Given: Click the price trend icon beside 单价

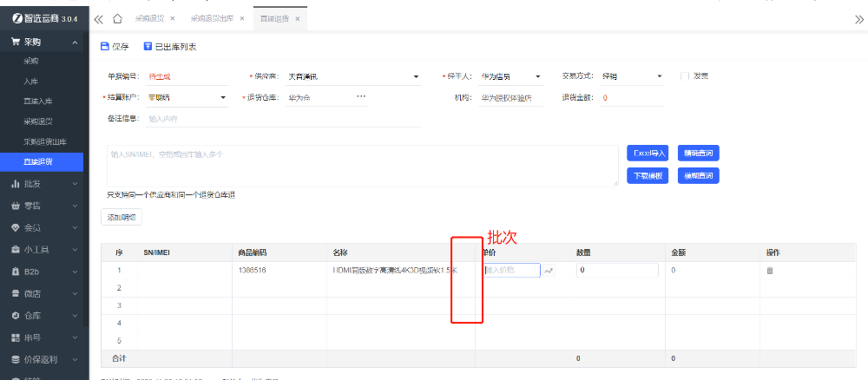Looking at the screenshot, I should click(549, 271).
